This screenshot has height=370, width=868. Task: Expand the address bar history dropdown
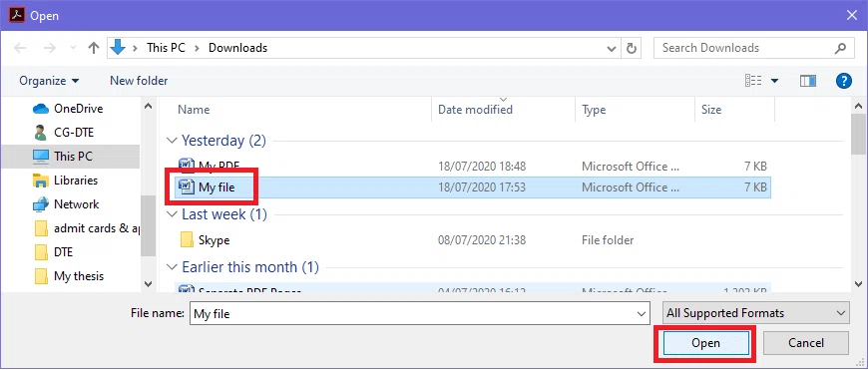coord(612,49)
